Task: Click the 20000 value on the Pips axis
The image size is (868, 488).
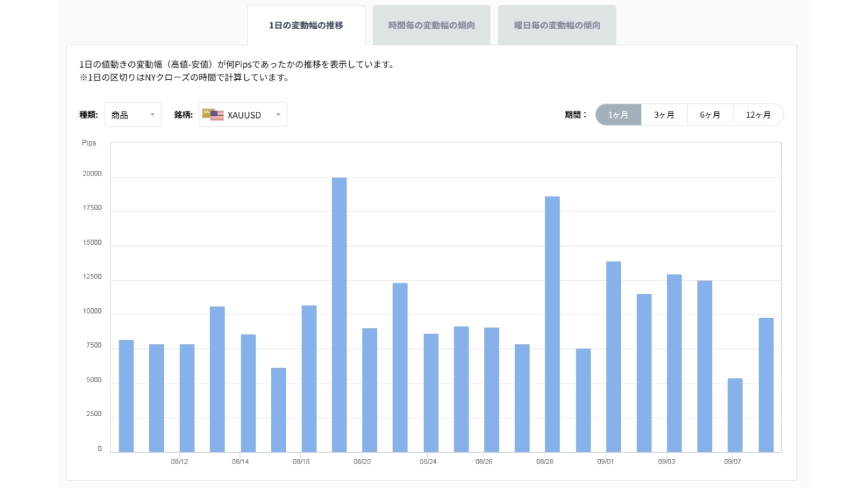Action: point(92,174)
